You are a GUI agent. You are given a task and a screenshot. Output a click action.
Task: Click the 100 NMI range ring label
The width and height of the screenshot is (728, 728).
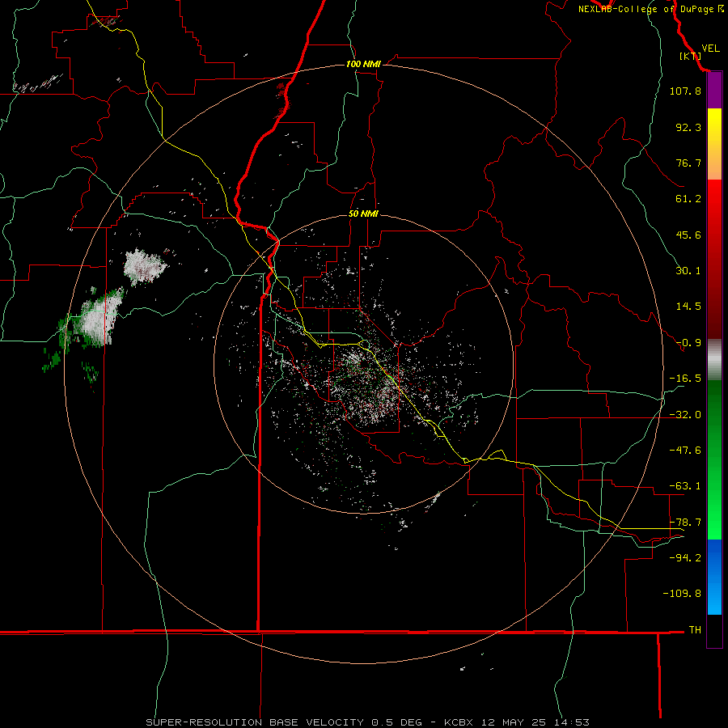tap(363, 64)
